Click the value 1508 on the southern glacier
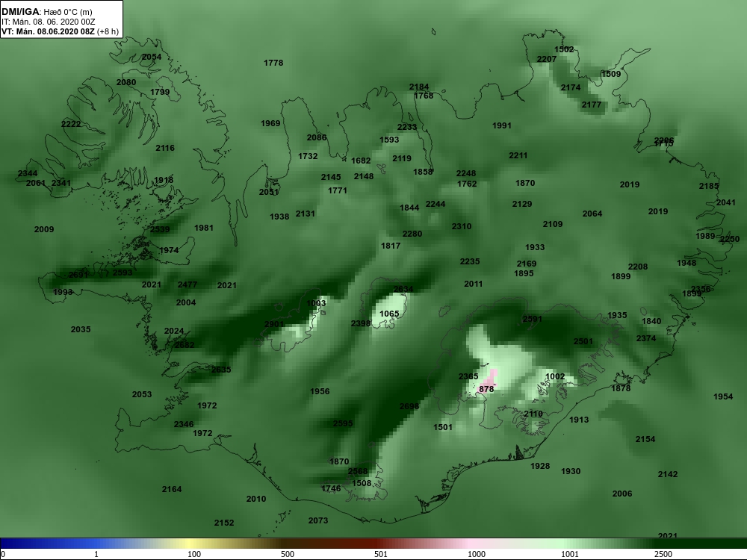Image resolution: width=747 pixels, height=560 pixels. 362,483
